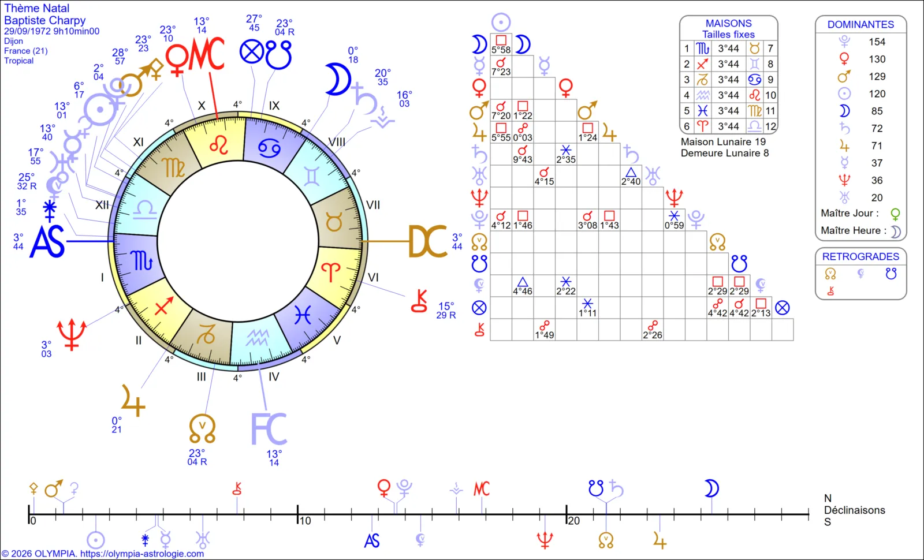Select the red MC label above the wheel
The height and width of the screenshot is (560, 924).
(207, 55)
